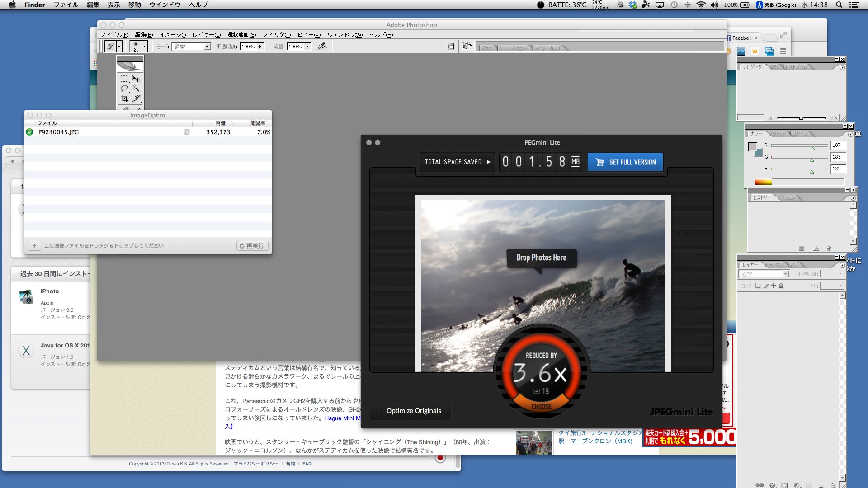The image size is (868, 488).
Task: Select the Lasso tool in Photoshop toolbox
Action: (124, 89)
